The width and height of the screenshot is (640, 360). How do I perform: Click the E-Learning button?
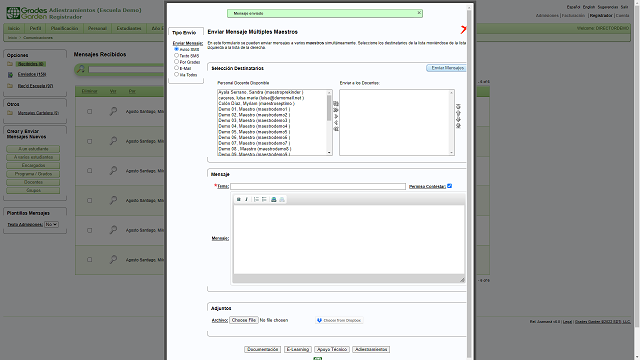coord(298,349)
